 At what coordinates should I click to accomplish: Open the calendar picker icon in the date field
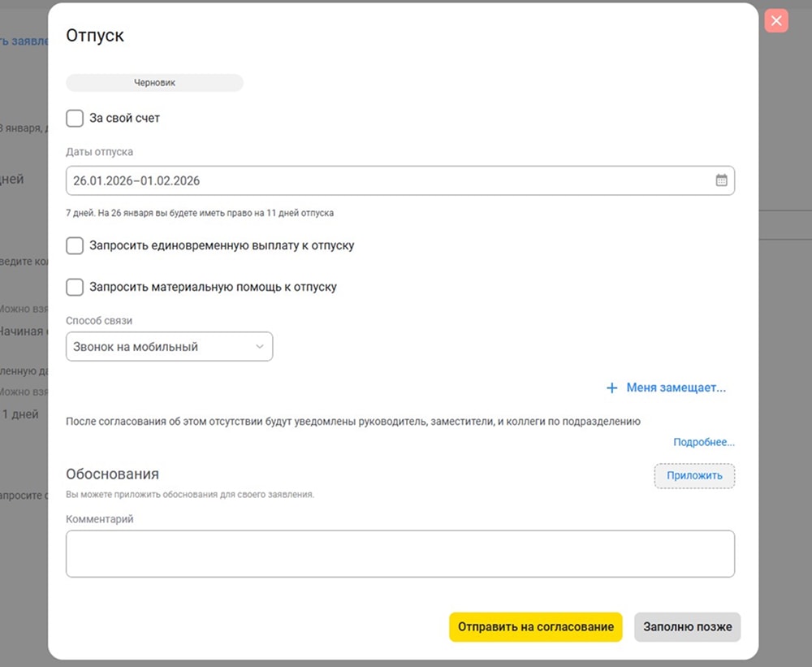721,180
